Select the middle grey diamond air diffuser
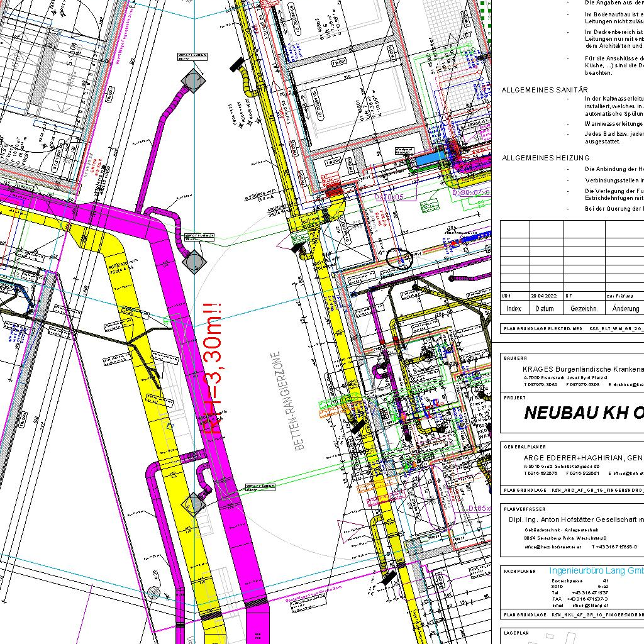 [194, 260]
